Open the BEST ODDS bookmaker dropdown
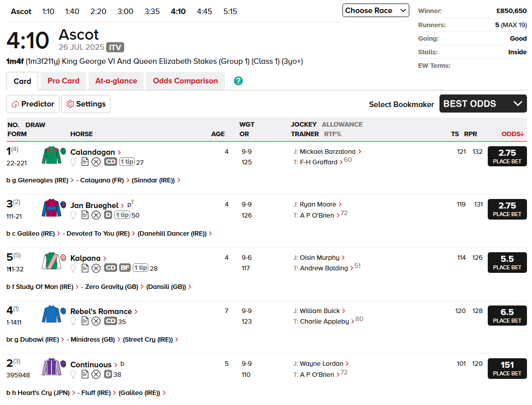The width and height of the screenshot is (532, 405). point(483,104)
